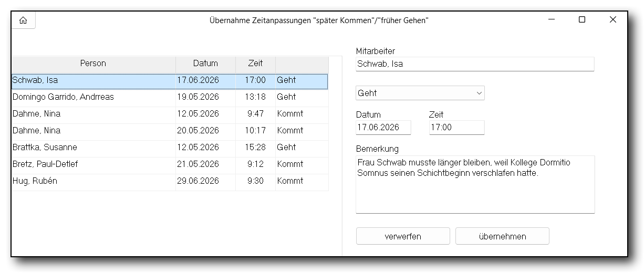Click the Zeit field showing 17:00
The image size is (644, 273).
point(456,127)
